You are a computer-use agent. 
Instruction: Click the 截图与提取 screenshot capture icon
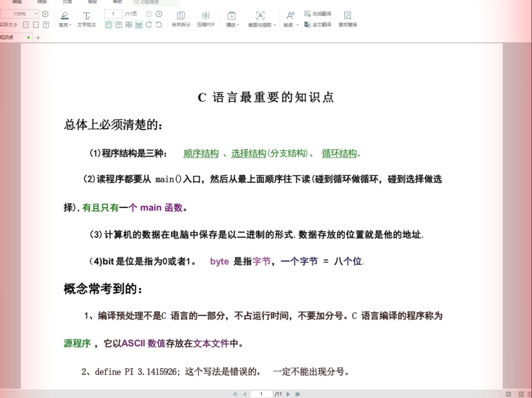pyautogui.click(x=260, y=16)
